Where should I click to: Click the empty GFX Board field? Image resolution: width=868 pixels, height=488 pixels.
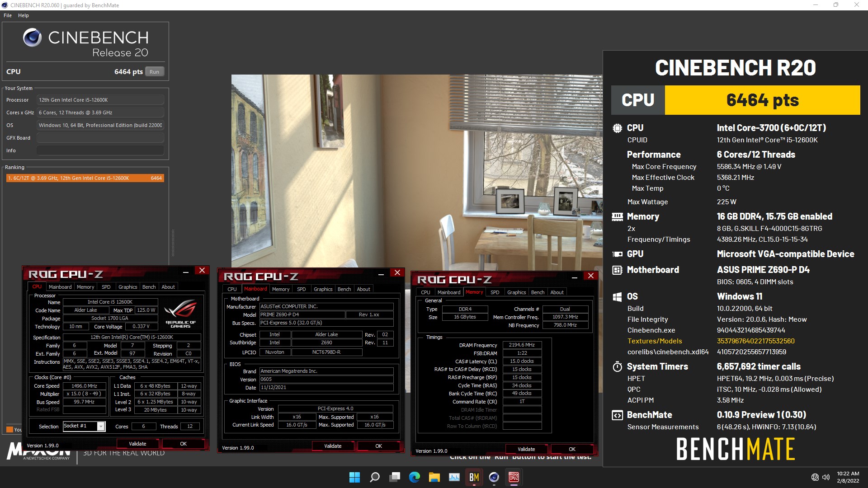click(100, 138)
